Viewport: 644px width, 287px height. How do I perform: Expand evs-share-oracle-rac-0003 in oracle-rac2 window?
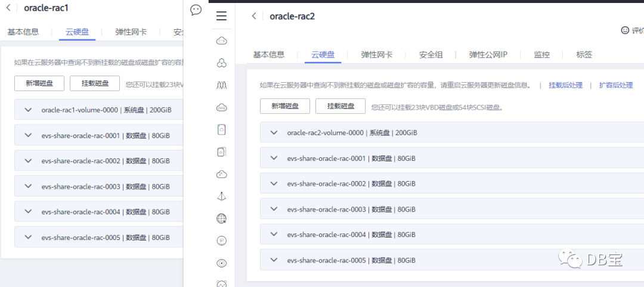pyautogui.click(x=274, y=208)
